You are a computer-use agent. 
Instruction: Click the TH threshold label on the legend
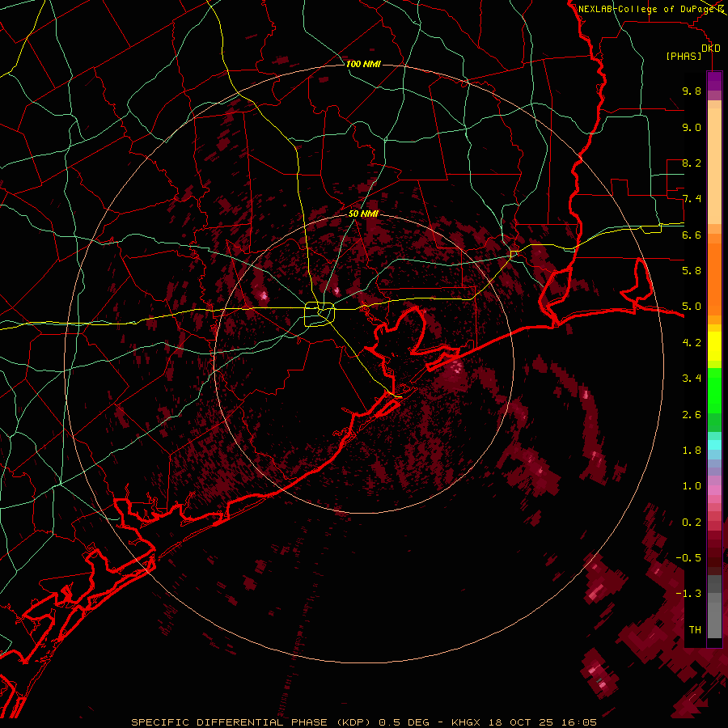695,630
